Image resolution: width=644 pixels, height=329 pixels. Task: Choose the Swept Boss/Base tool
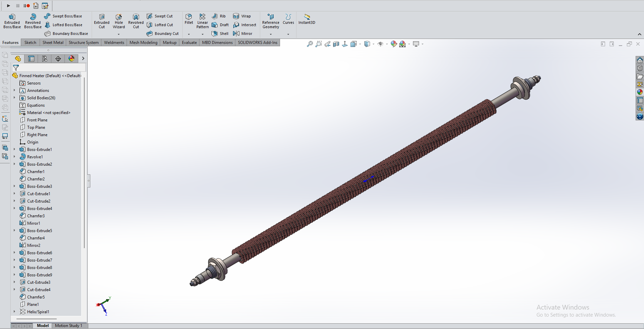[63, 16]
